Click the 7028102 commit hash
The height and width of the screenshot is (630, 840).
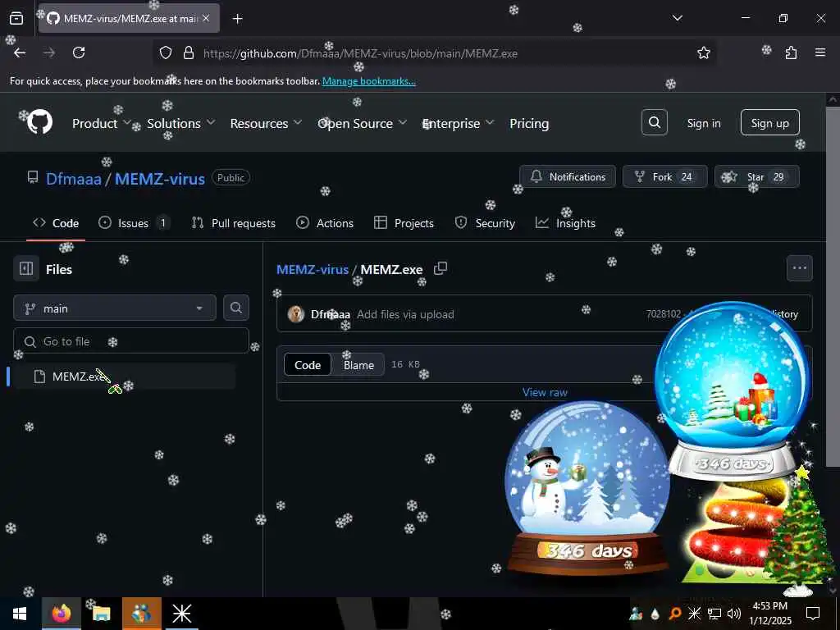click(x=663, y=314)
